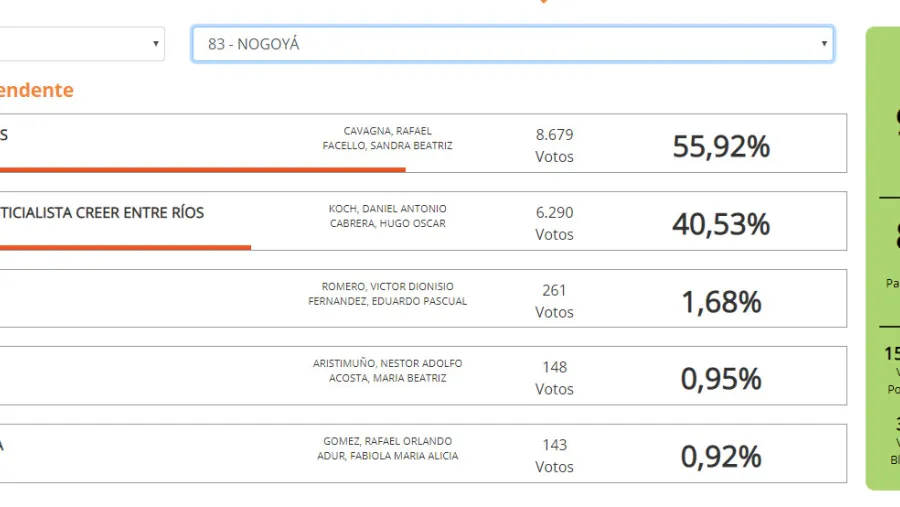Click the progress bar under Creer Entre Ríos
This screenshot has height=507, width=900.
[125, 247]
